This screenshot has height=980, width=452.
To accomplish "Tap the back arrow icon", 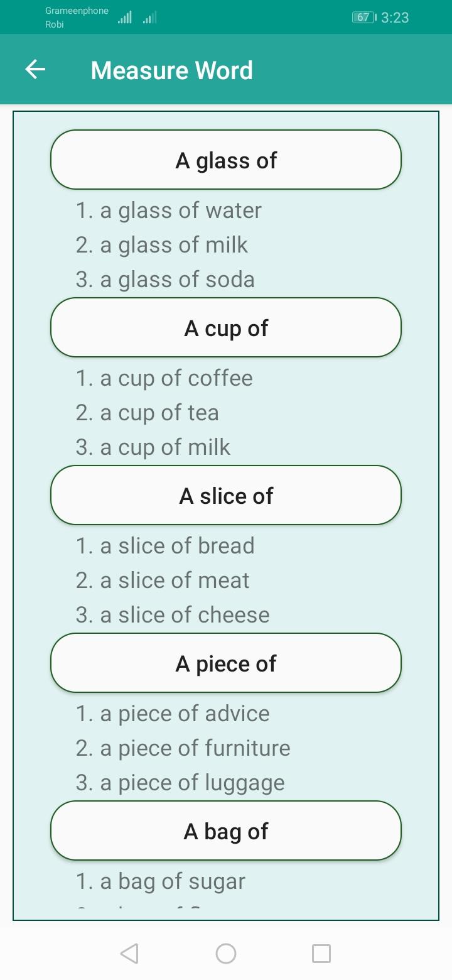I will (x=35, y=70).
